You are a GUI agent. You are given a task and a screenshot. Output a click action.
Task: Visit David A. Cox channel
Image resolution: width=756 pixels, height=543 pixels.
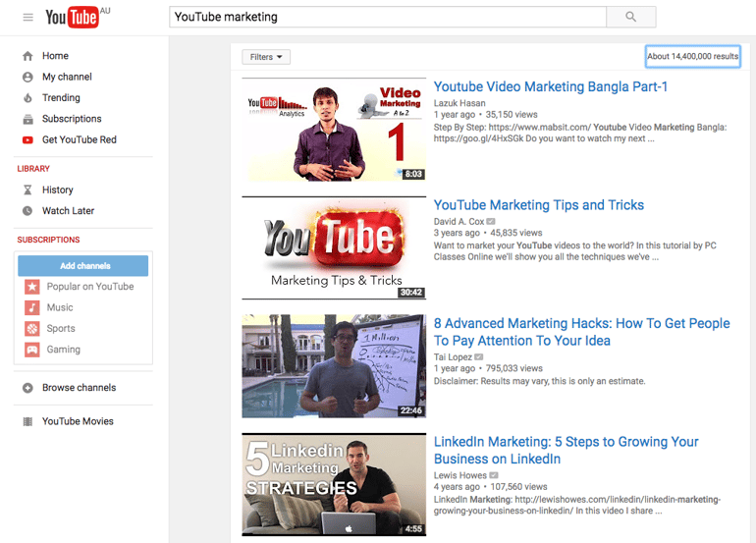pyautogui.click(x=459, y=221)
